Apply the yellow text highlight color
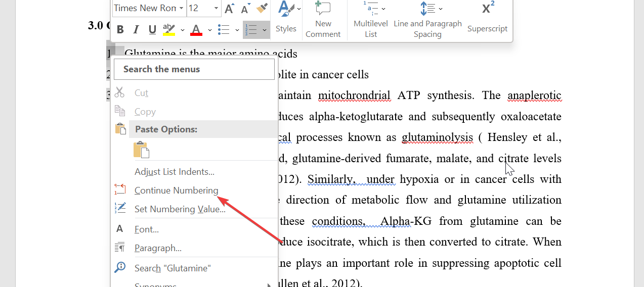644x287 pixels. click(x=168, y=30)
